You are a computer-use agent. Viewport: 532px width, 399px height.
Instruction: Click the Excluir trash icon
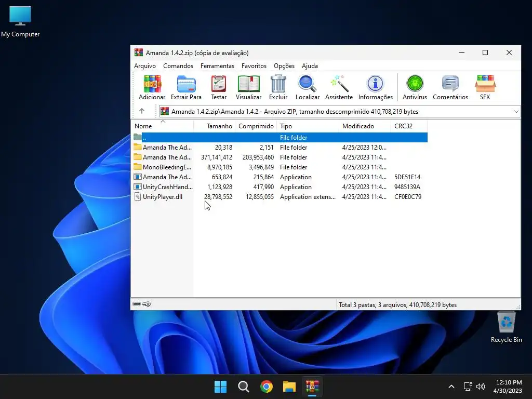point(278,87)
